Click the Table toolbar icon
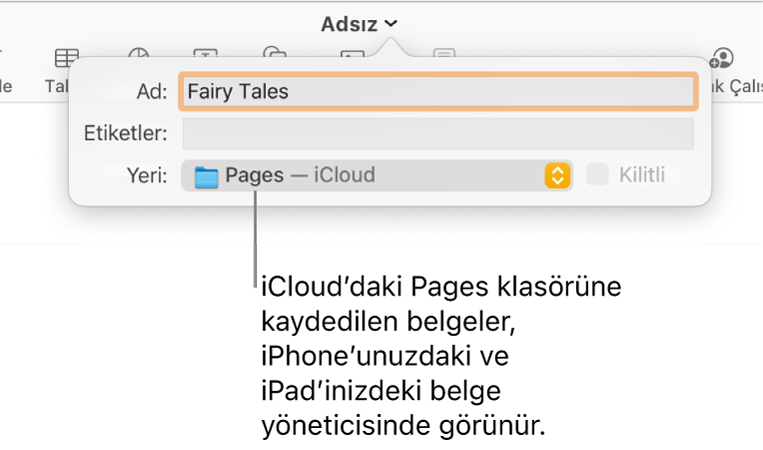 click(x=67, y=58)
